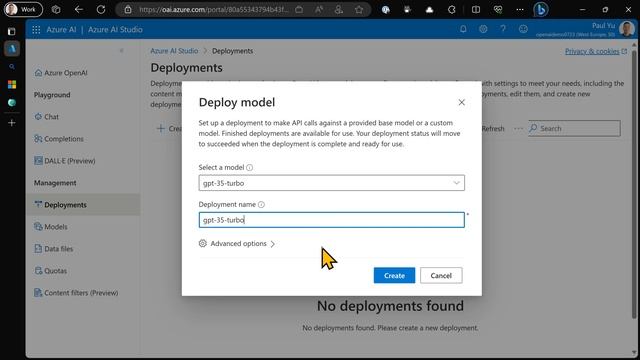640x360 pixels.
Task: Click the info icon next to Select a model
Action: (249, 167)
